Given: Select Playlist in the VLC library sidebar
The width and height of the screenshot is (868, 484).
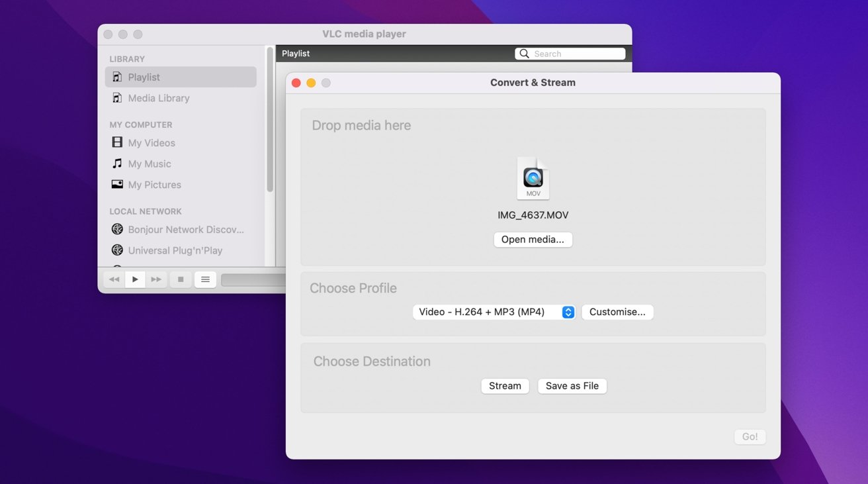Looking at the screenshot, I should [181, 77].
